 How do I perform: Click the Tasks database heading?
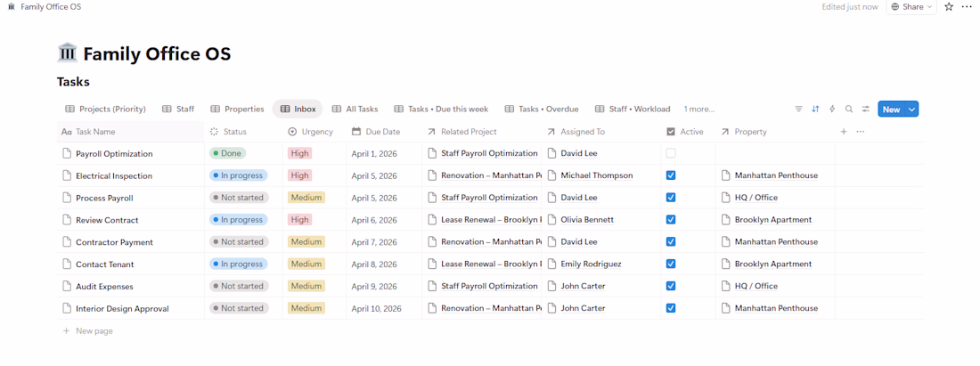[x=73, y=82]
